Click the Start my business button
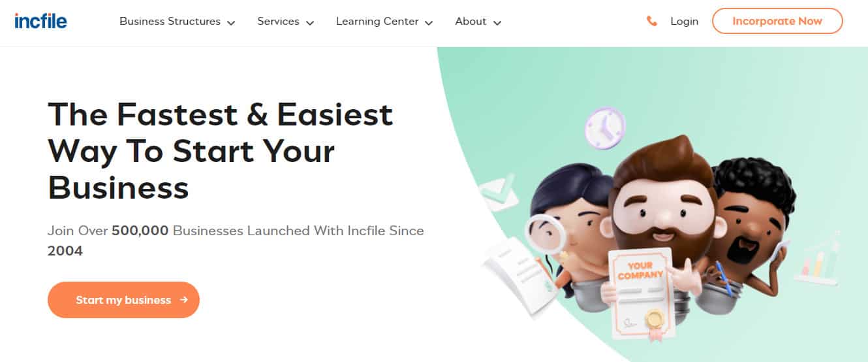Viewport: 868px width, 362px height. click(123, 300)
